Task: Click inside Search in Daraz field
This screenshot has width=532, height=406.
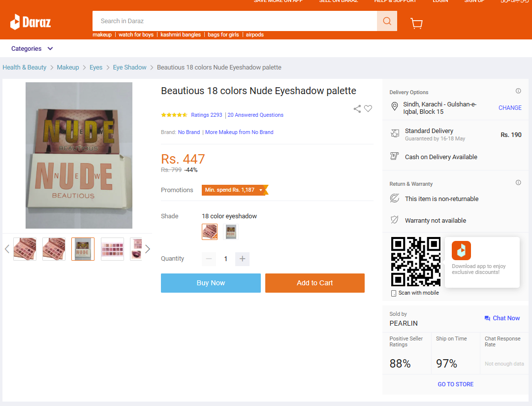Action: [234, 21]
